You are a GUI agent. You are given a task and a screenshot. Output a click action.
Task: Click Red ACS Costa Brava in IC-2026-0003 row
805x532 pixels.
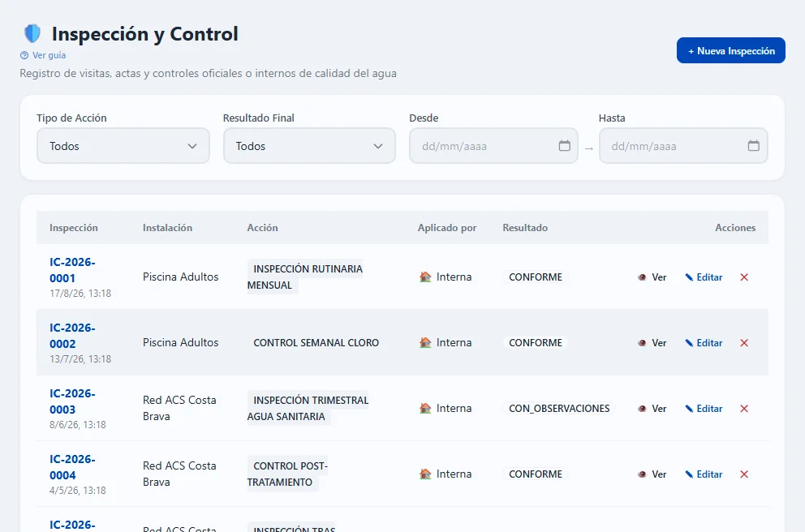pyautogui.click(x=179, y=409)
